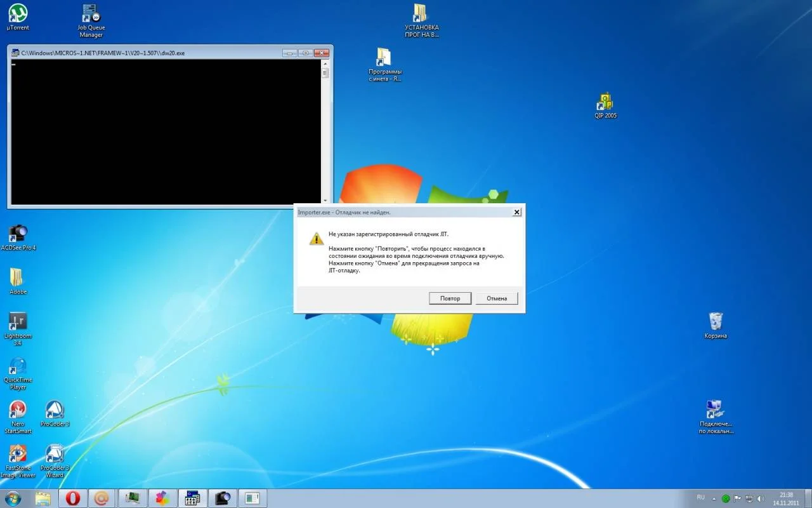The height and width of the screenshot is (508, 812).
Task: Select the Корзина recycle bin icon
Action: tap(716, 325)
